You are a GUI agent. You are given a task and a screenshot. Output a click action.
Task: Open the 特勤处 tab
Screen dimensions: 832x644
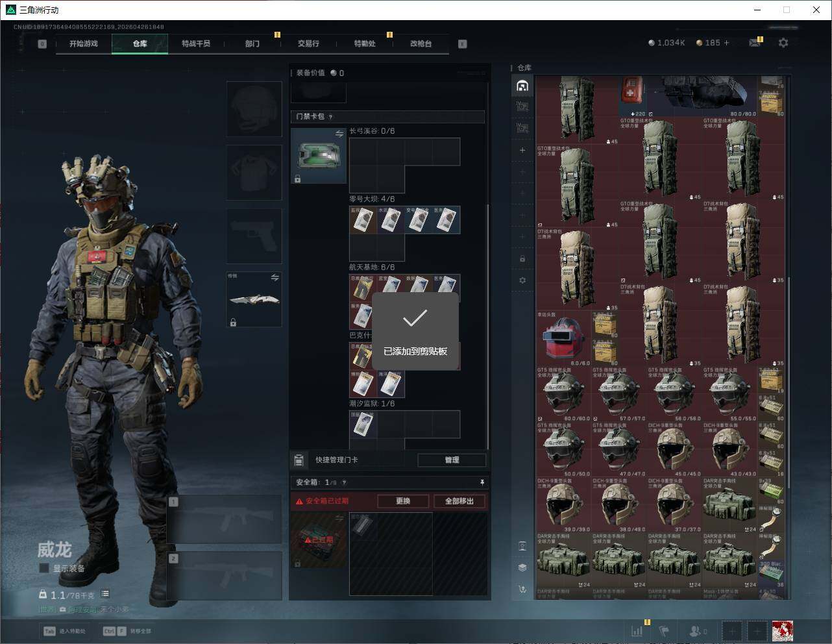(365, 43)
